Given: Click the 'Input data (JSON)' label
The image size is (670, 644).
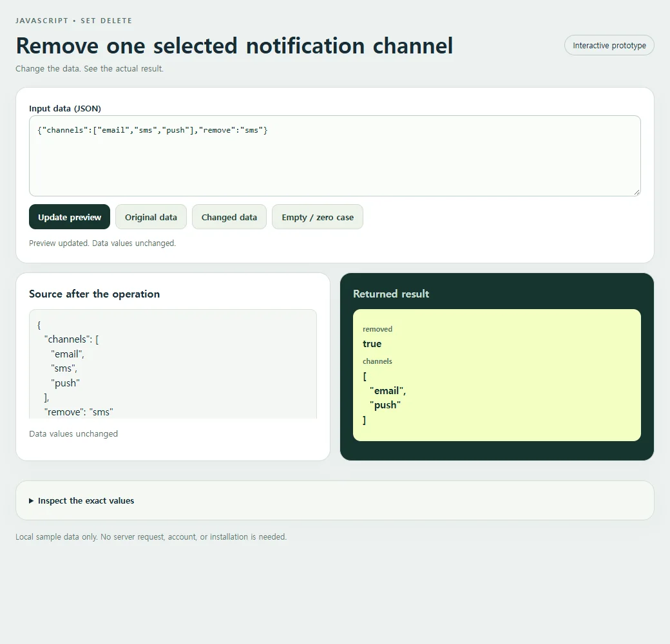Looking at the screenshot, I should click(65, 108).
